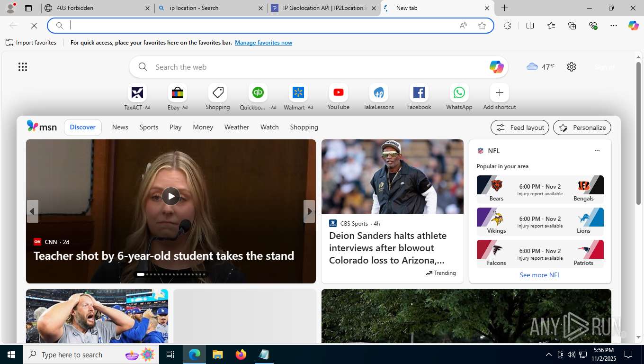Close the 403 Forbidden tab

(x=147, y=8)
